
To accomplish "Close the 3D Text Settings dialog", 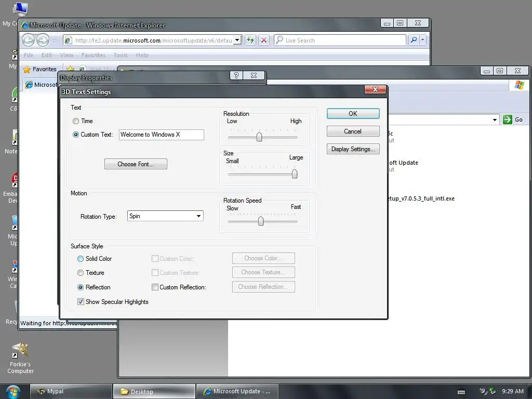I will (x=375, y=89).
